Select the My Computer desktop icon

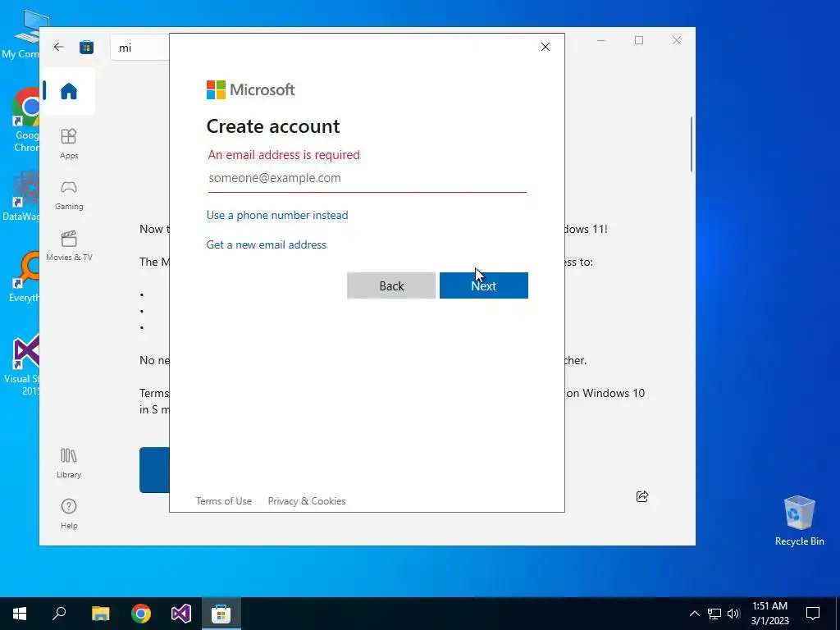[21, 34]
